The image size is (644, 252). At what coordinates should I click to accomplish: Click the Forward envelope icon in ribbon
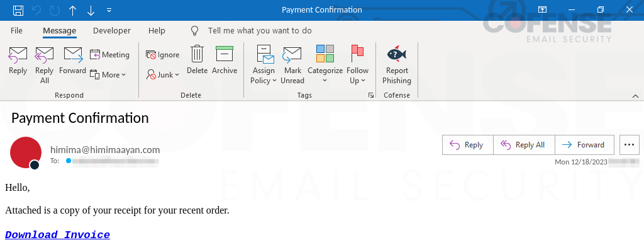point(73,57)
